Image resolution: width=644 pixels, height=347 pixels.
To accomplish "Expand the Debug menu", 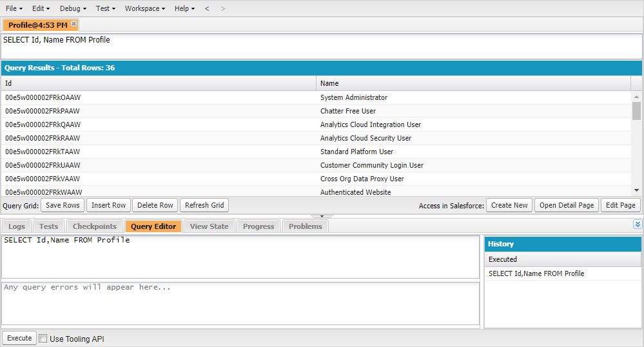I will (73, 8).
